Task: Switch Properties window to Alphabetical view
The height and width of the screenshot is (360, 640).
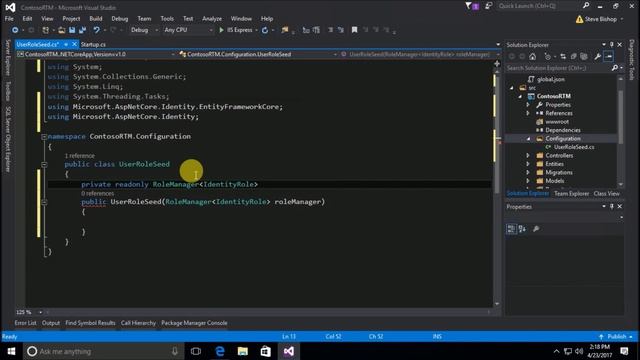Action: click(x=522, y=229)
